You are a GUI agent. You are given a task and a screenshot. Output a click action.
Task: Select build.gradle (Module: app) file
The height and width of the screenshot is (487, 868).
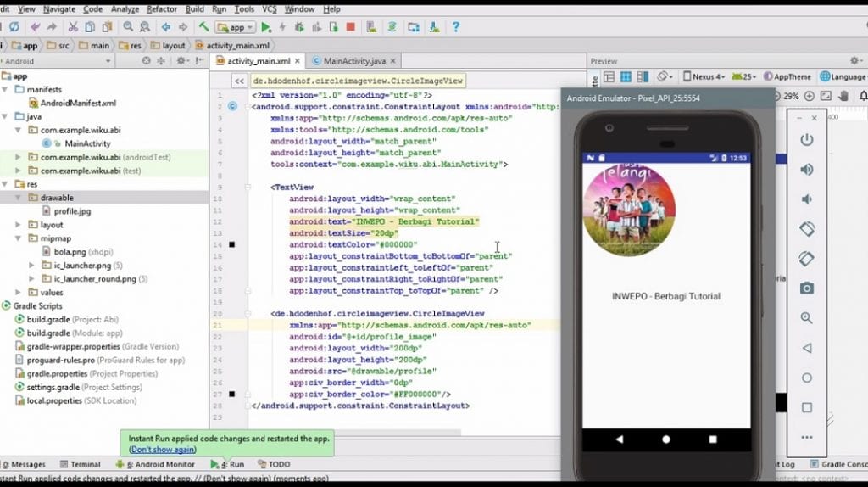point(49,333)
